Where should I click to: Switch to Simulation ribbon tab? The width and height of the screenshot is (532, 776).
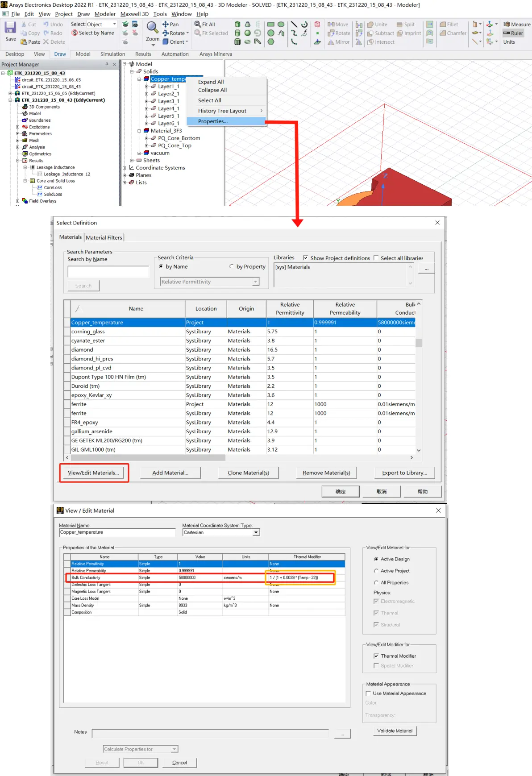[x=112, y=54]
